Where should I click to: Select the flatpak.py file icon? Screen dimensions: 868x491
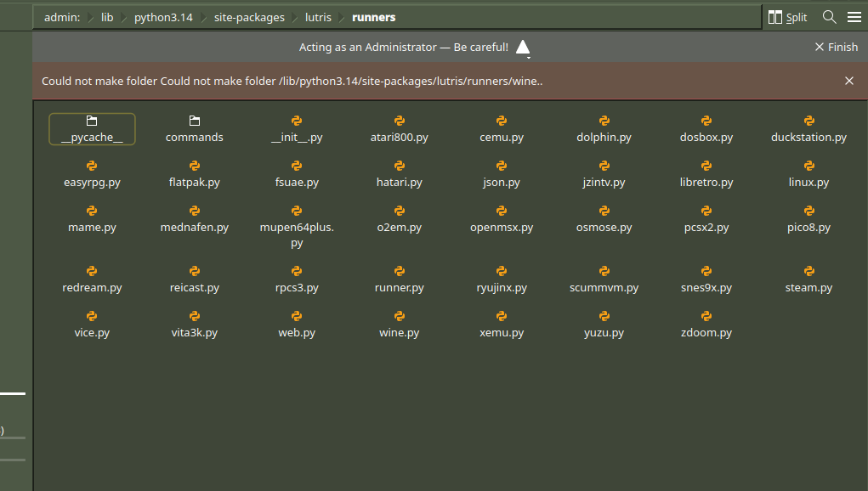195,166
